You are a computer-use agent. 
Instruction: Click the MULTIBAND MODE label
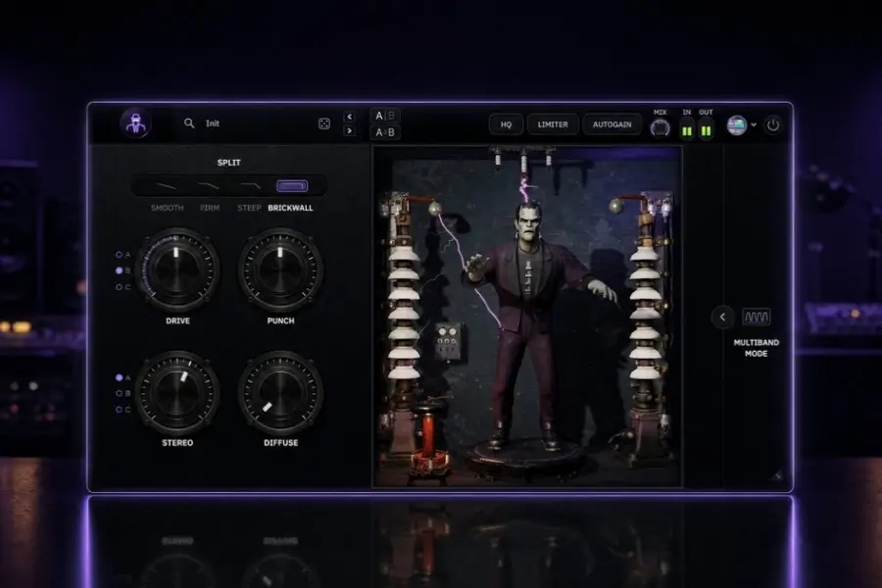pyautogui.click(x=756, y=348)
